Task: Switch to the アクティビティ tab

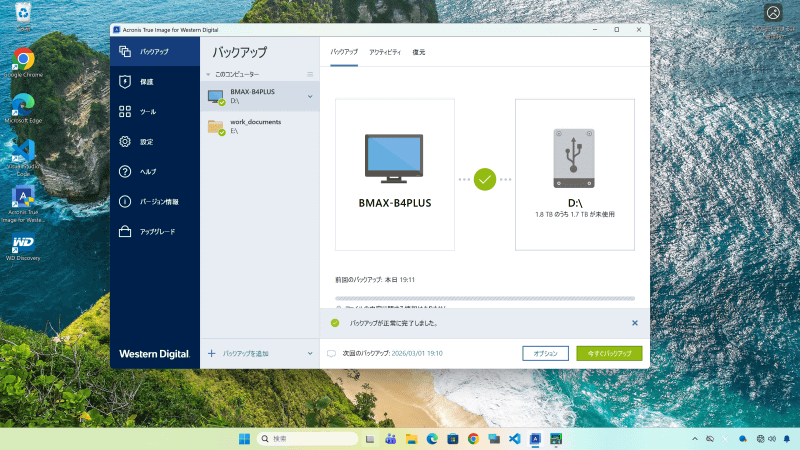Action: pyautogui.click(x=385, y=52)
